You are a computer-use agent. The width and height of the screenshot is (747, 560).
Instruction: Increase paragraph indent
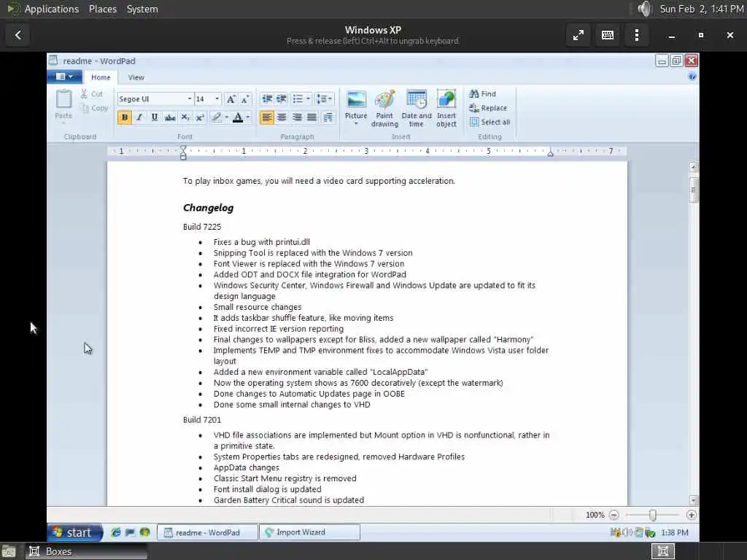282,99
